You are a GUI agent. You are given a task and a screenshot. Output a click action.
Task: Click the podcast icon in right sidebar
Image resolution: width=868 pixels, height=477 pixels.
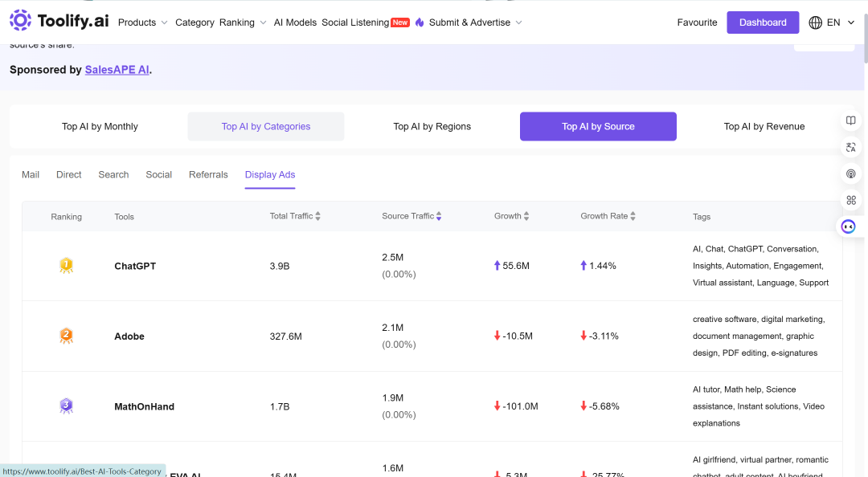click(851, 173)
